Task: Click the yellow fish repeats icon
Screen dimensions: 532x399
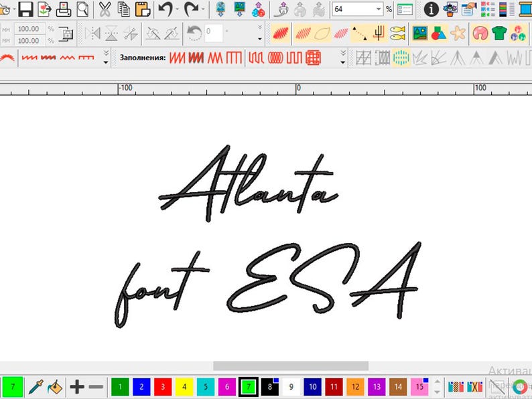Action: click(x=397, y=33)
